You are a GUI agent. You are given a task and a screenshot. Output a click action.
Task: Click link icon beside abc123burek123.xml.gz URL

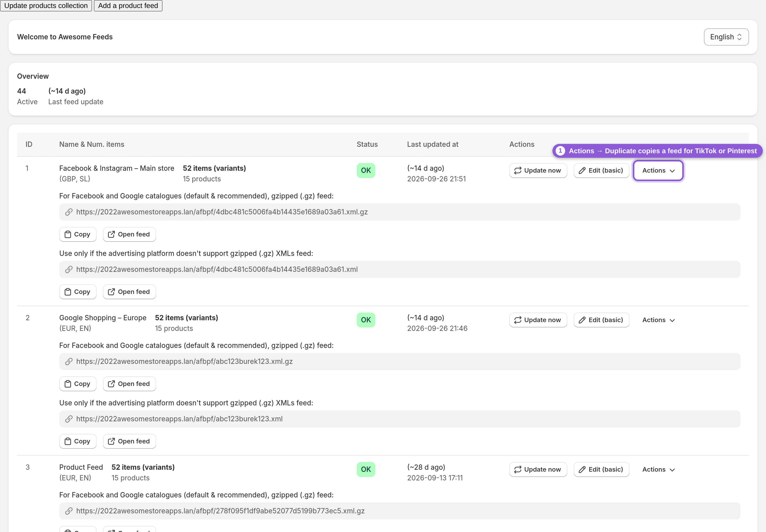click(x=69, y=362)
